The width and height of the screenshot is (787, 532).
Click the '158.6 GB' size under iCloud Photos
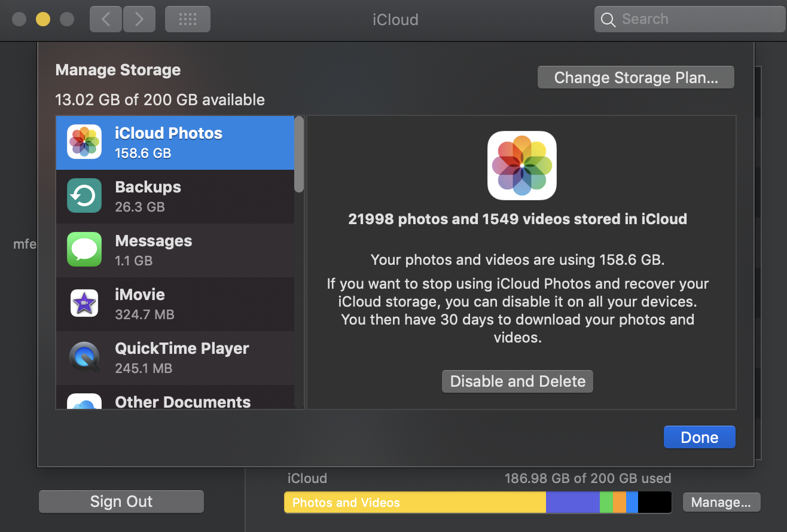pyautogui.click(x=143, y=154)
